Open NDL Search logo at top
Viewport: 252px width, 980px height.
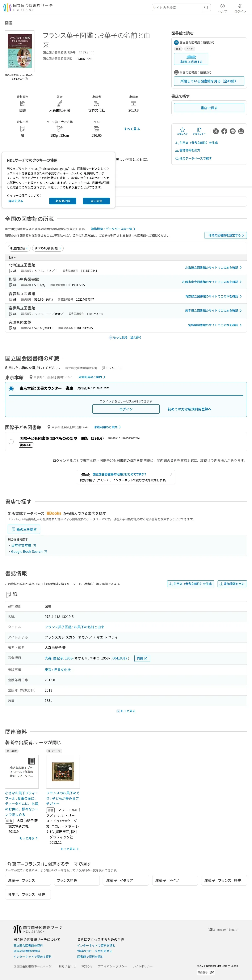pyautogui.click(x=28, y=8)
